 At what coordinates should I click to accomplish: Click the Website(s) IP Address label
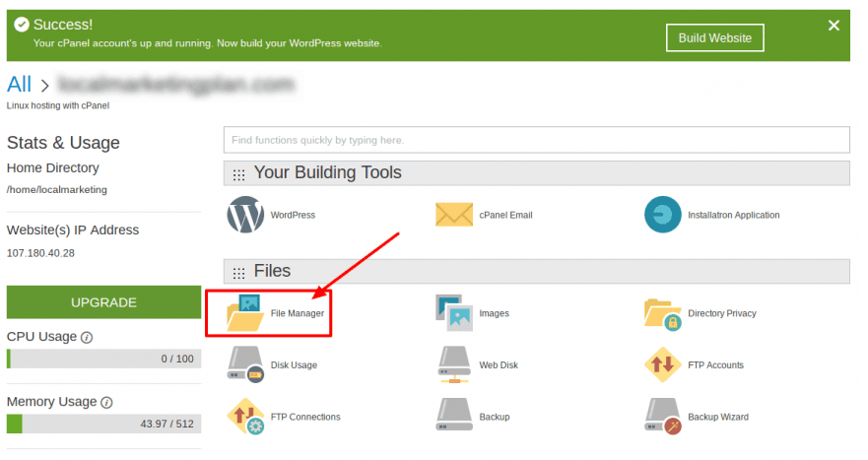[73, 230]
